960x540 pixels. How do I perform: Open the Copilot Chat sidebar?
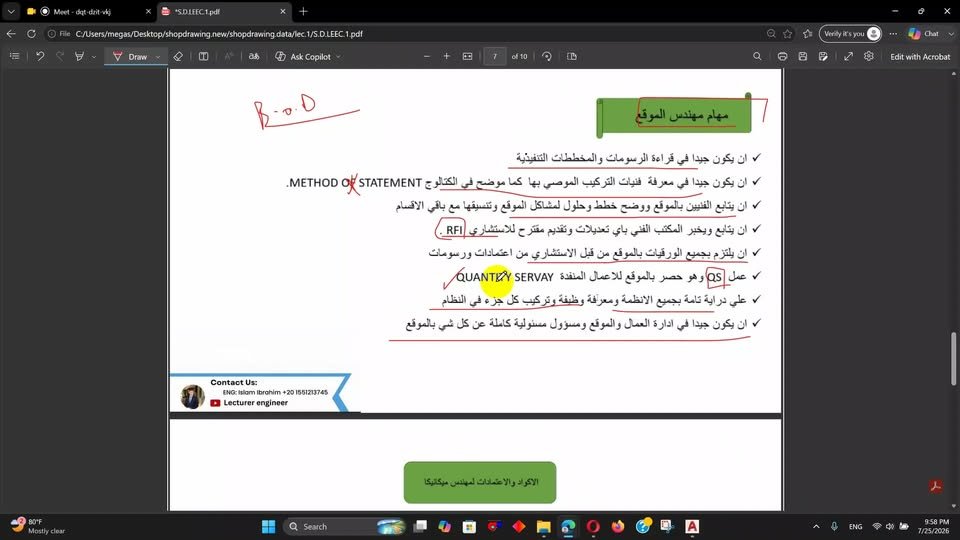(924, 34)
